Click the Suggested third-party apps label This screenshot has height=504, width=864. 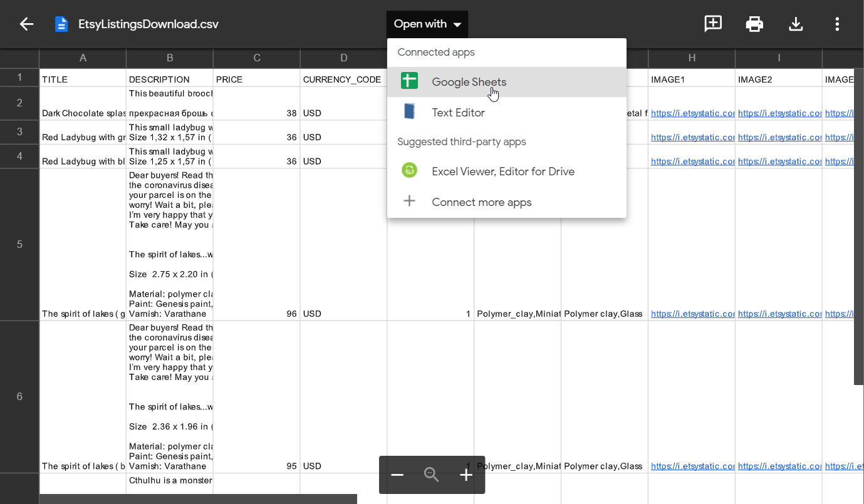pyautogui.click(x=462, y=141)
